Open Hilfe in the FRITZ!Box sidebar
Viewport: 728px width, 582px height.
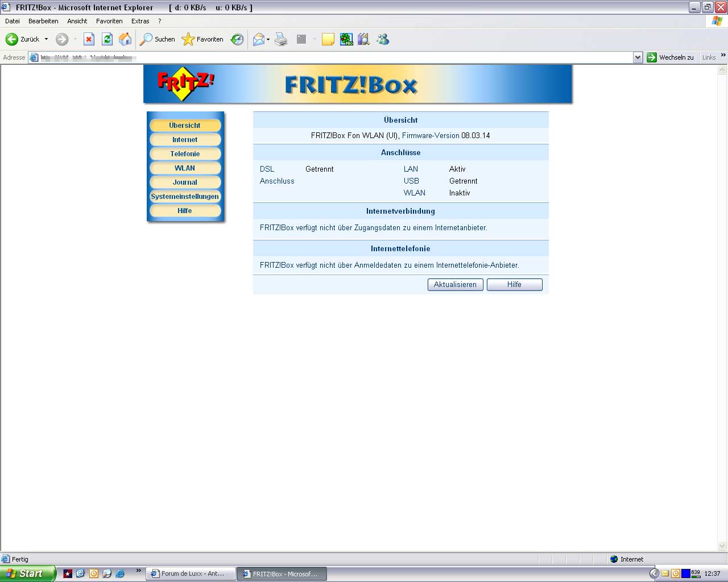(185, 211)
